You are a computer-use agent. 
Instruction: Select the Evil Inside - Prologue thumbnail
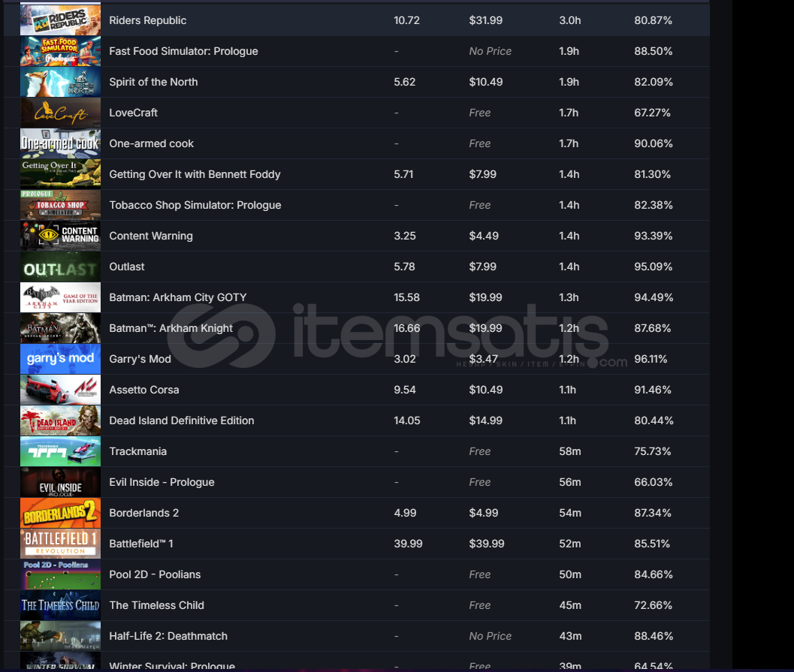60,482
